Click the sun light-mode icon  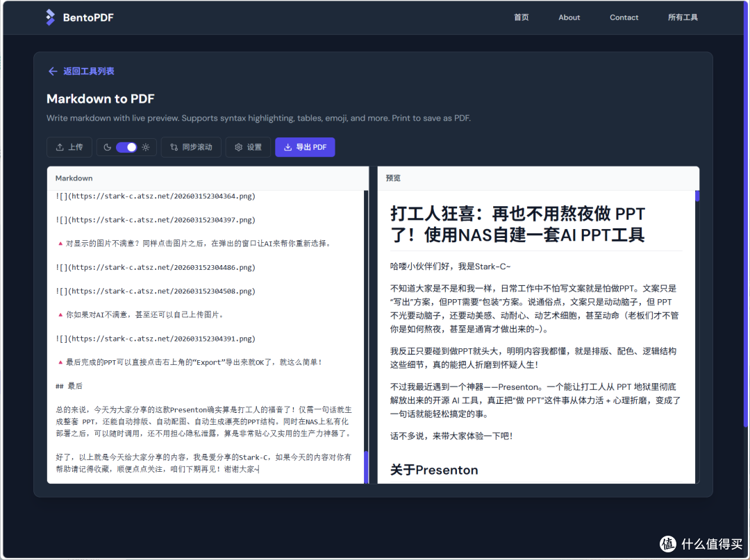pyautogui.click(x=146, y=147)
